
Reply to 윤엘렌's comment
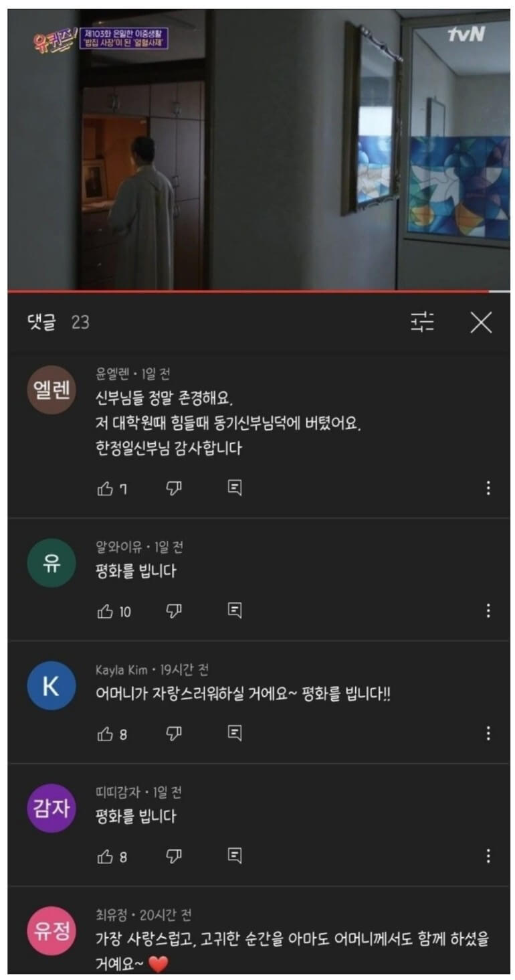click(234, 488)
